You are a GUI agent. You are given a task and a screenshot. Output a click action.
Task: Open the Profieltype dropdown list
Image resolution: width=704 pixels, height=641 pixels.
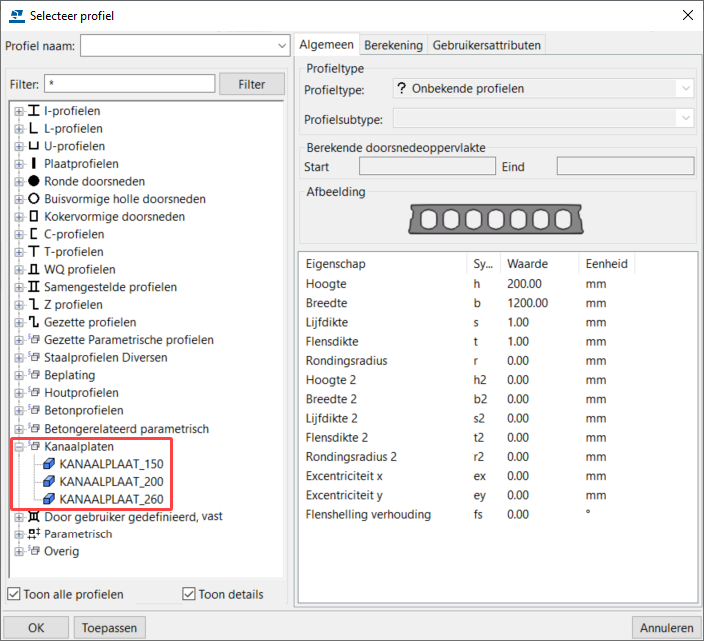[x=685, y=89]
